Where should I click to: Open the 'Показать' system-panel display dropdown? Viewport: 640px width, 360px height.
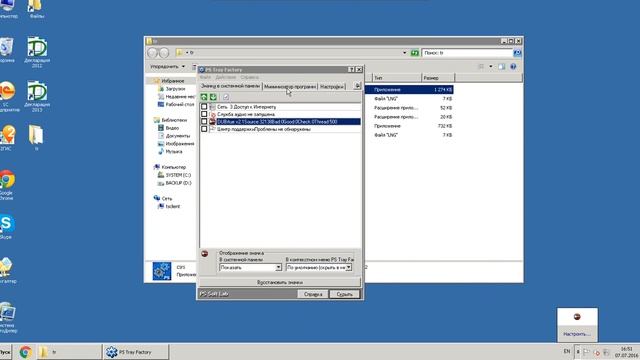(278, 267)
